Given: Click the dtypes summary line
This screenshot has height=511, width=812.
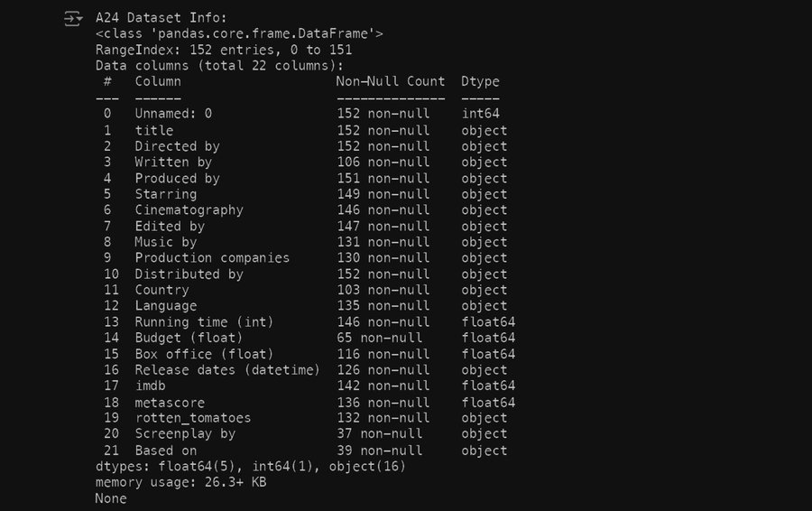Looking at the screenshot, I should click(250, 467).
